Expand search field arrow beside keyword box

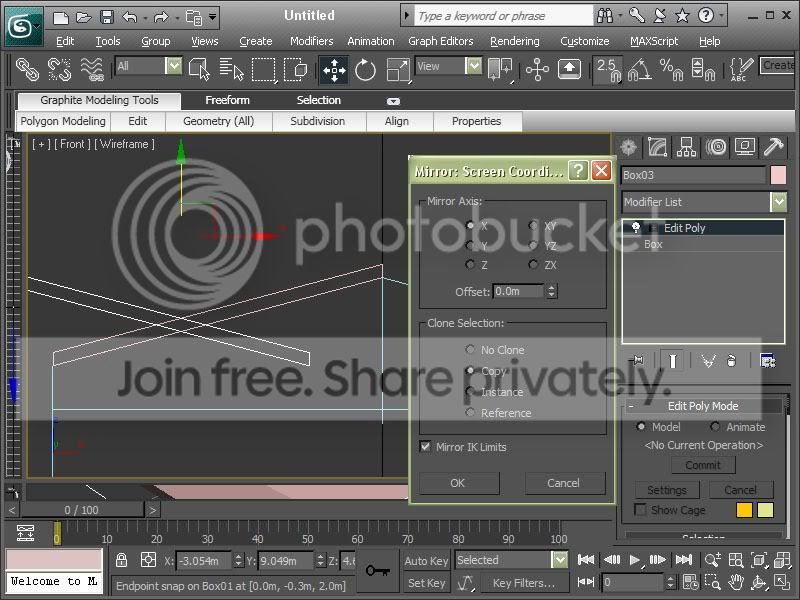pyautogui.click(x=407, y=16)
